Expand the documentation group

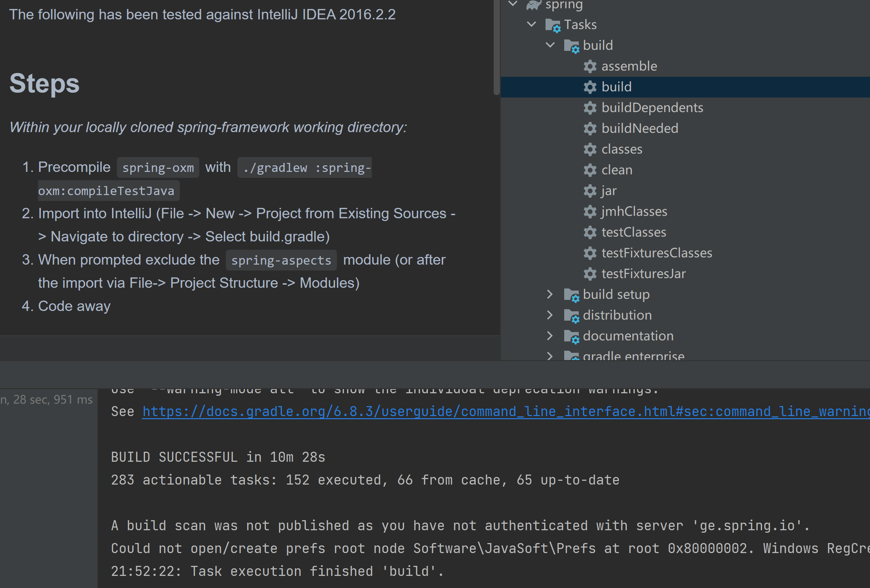pyautogui.click(x=550, y=336)
